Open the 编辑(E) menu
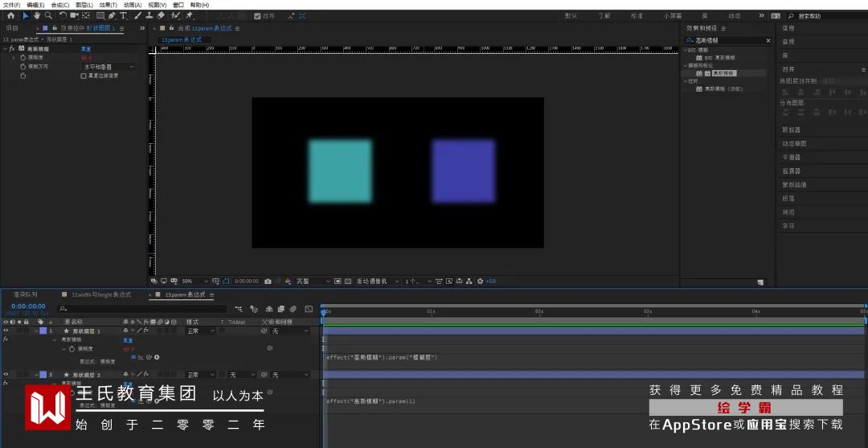The height and width of the screenshot is (448, 868). [35, 5]
